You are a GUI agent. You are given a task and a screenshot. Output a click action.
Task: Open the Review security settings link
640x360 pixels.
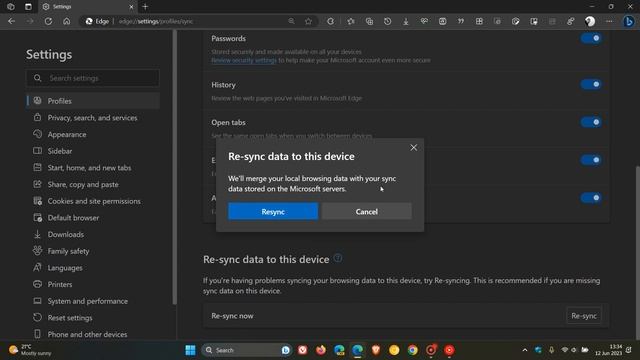tap(244, 60)
